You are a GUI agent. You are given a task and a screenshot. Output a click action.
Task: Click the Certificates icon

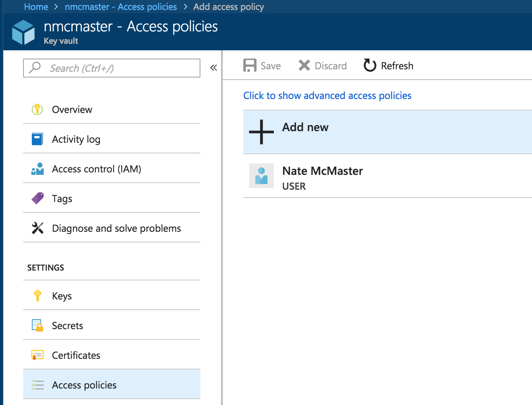38,355
